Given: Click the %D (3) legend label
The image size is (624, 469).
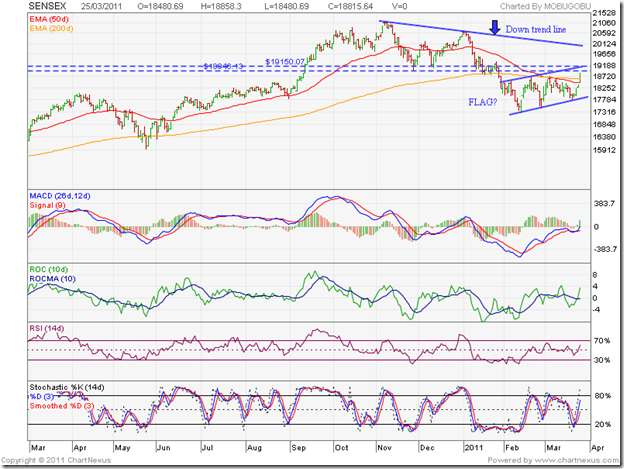Looking at the screenshot, I should pos(41,397).
